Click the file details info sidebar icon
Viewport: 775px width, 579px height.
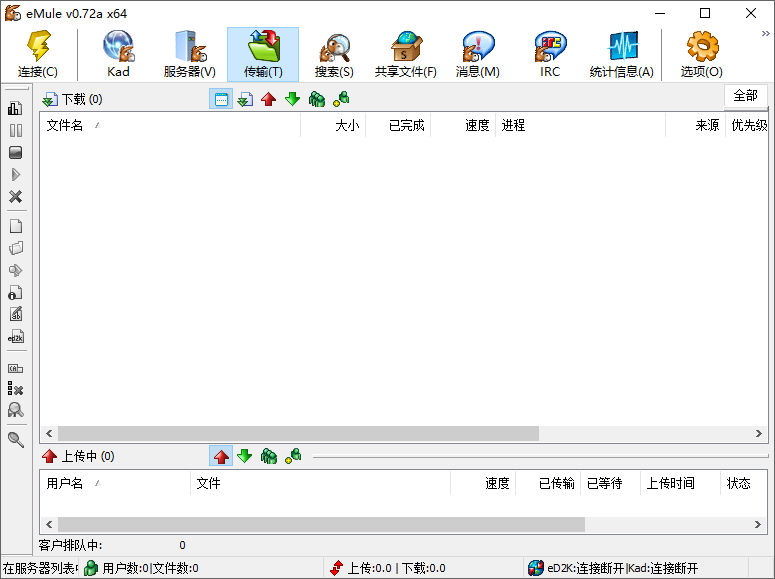[15, 292]
